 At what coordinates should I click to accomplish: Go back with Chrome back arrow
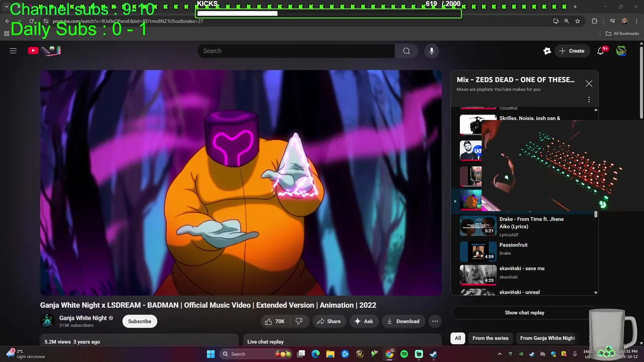click(7, 21)
